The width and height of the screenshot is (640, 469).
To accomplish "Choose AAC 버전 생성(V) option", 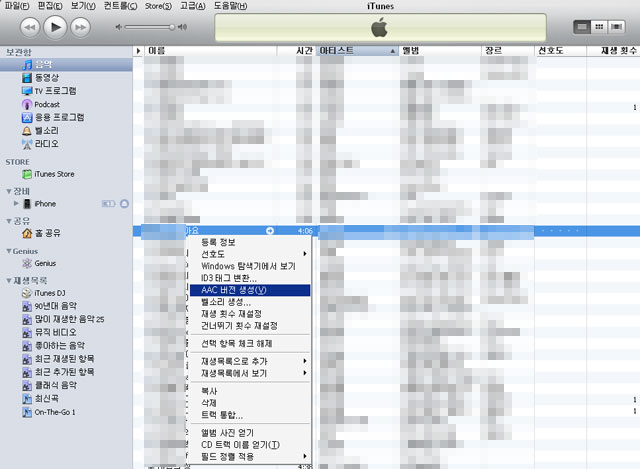I will click(x=250, y=290).
